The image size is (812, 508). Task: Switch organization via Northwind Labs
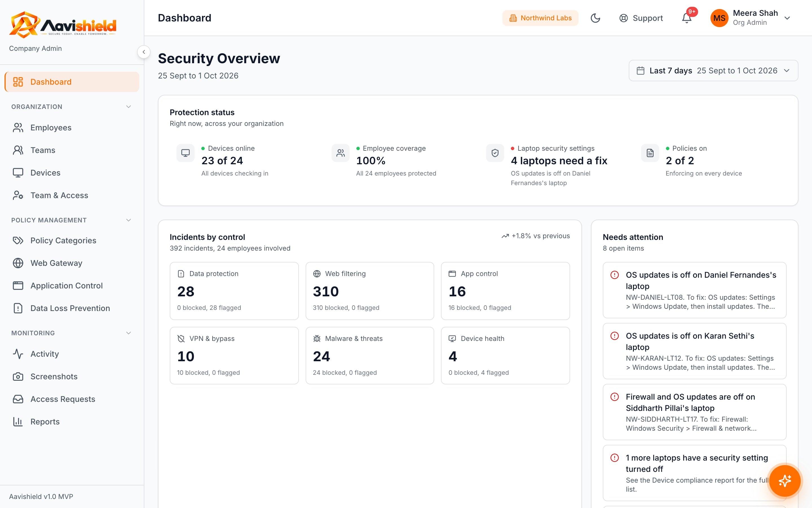(540, 18)
